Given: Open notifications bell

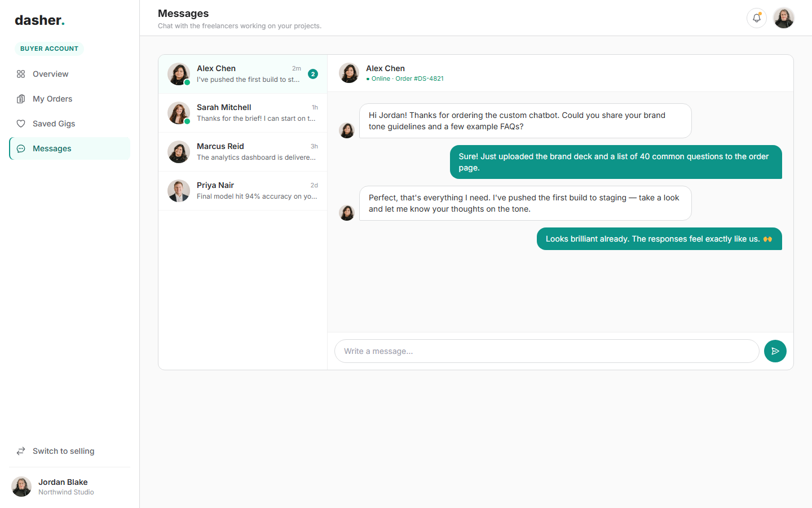Looking at the screenshot, I should tap(757, 18).
